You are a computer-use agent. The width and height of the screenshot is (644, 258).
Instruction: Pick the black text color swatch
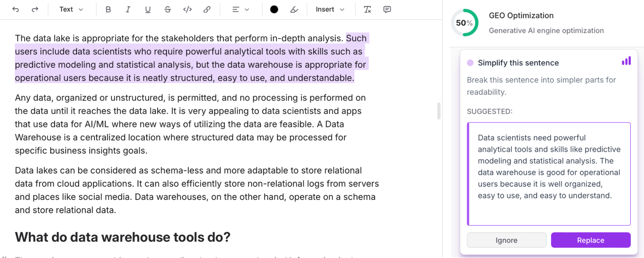pos(274,9)
